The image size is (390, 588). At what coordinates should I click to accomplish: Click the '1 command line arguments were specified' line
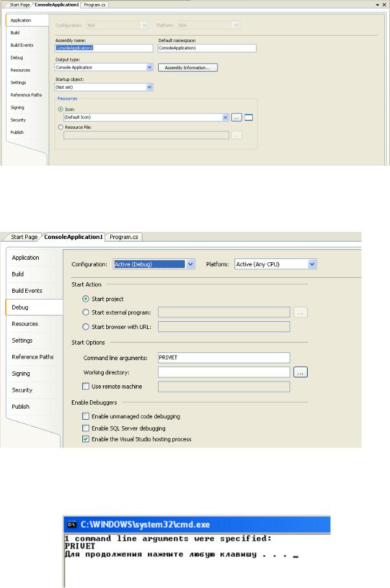[168, 539]
